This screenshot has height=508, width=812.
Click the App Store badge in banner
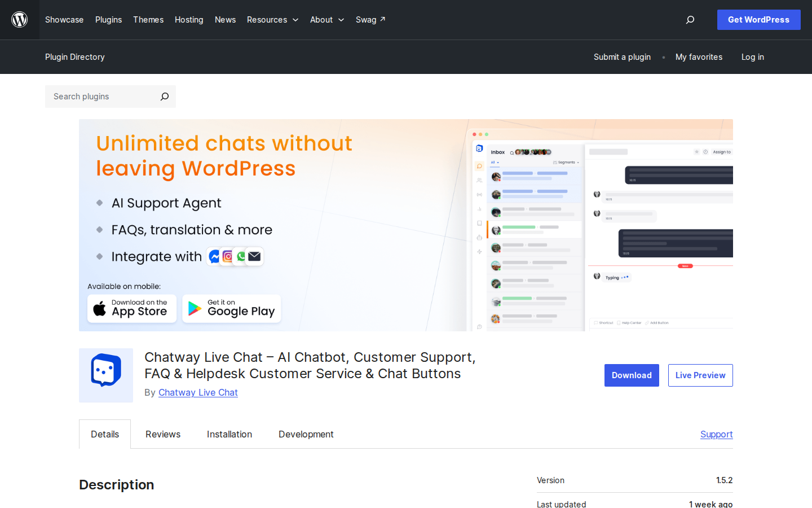tap(132, 309)
